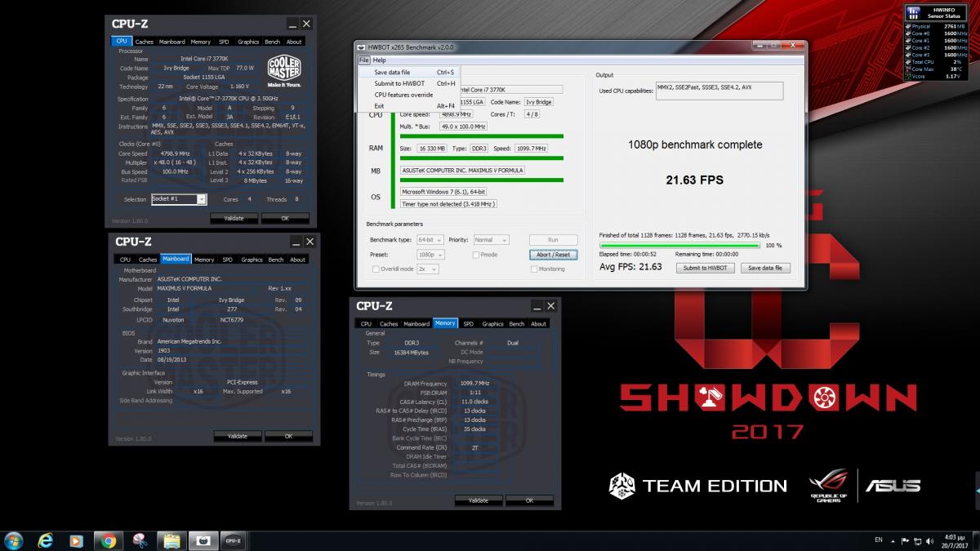Open SPD tab in CPU-Z Mainboard window

[x=228, y=260]
